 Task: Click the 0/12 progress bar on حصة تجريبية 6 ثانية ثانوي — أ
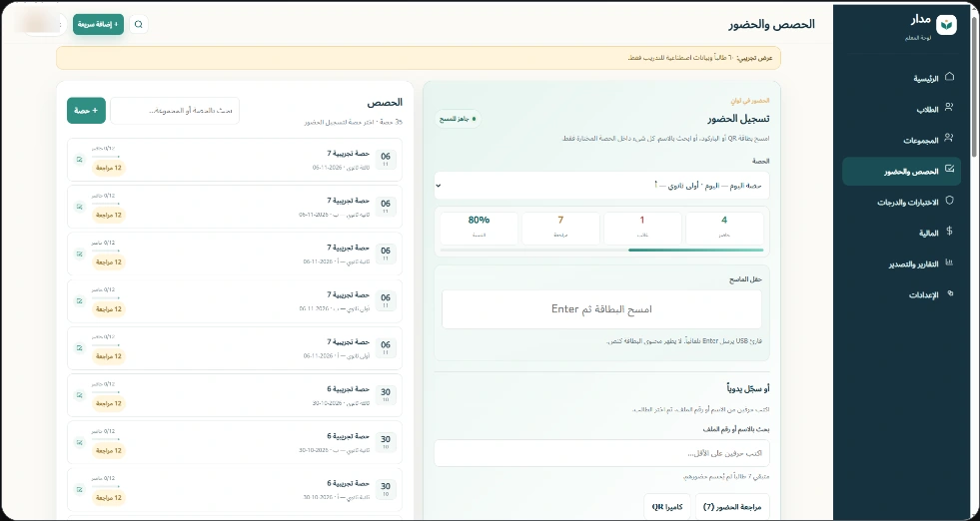coord(106,486)
